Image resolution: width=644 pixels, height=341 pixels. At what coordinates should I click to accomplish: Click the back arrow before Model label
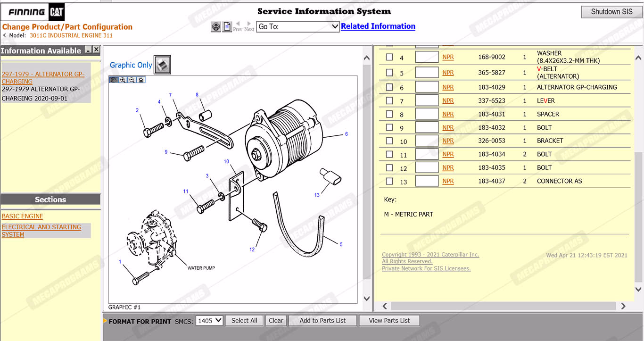click(x=4, y=35)
